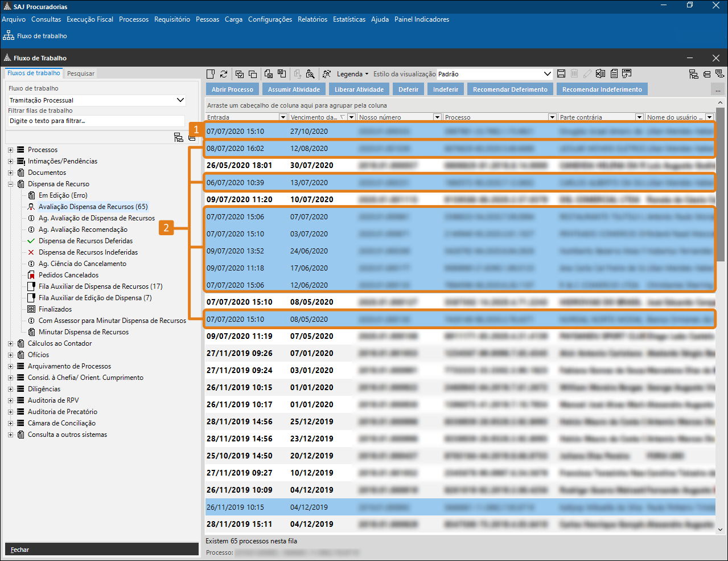Viewport: 728px width, 561px height.
Task: Open the Execução Fiscal menu
Action: click(x=90, y=19)
